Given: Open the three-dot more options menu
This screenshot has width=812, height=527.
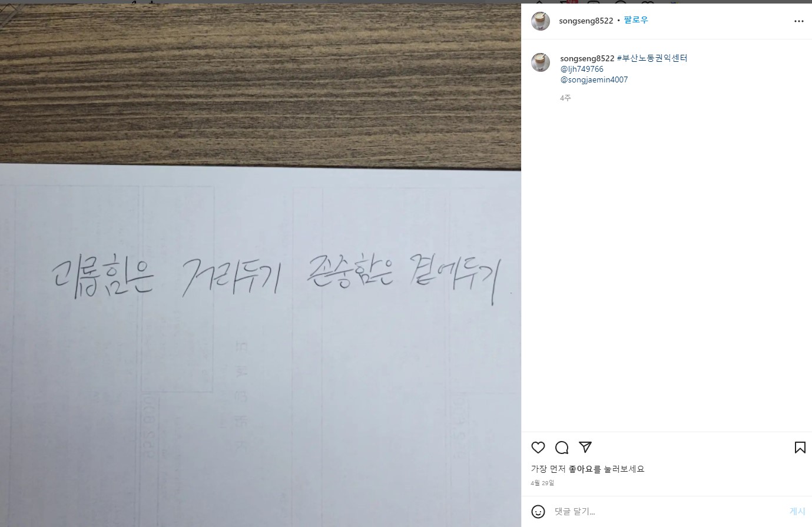Looking at the screenshot, I should pyautogui.click(x=798, y=21).
